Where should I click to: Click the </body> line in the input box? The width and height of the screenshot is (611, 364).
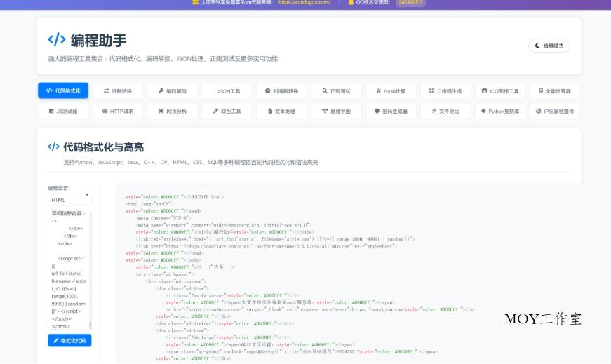point(62,319)
